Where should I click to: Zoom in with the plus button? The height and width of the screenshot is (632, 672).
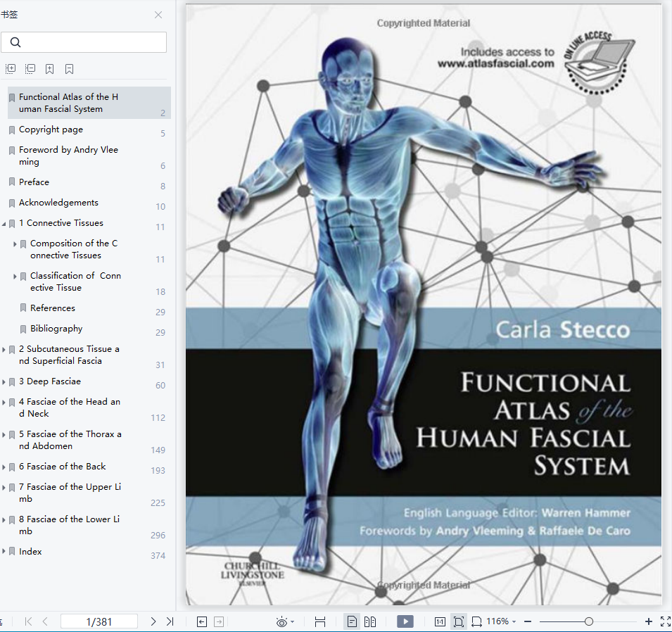pyautogui.click(x=649, y=621)
